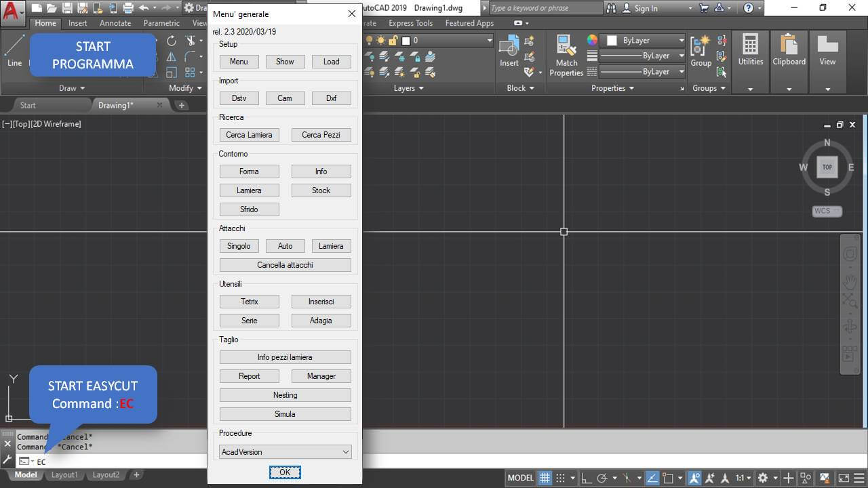Click the Insert block icon
This screenshot has height=488, width=868.
click(x=509, y=51)
